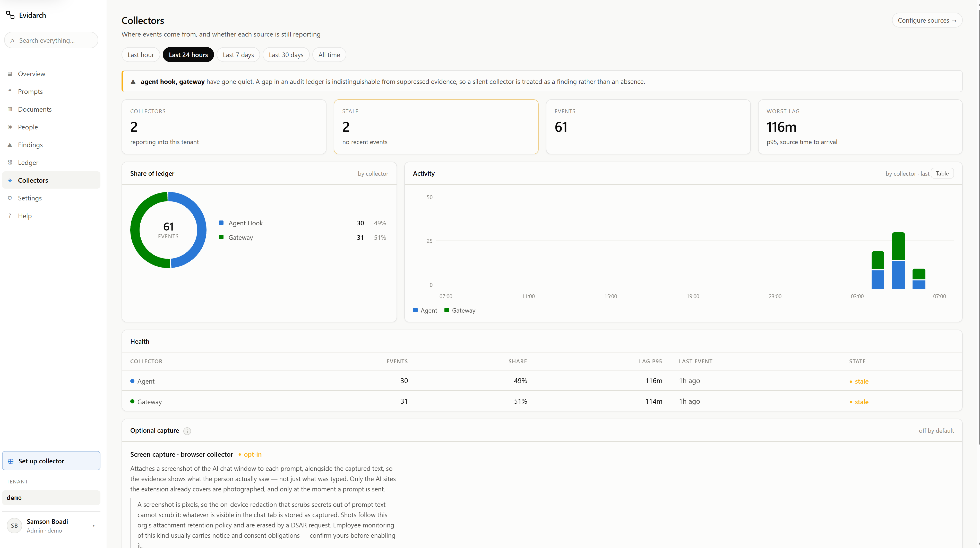Screen dimensions: 980x548
Task: Go to the Ledger page
Action: click(51, 162)
